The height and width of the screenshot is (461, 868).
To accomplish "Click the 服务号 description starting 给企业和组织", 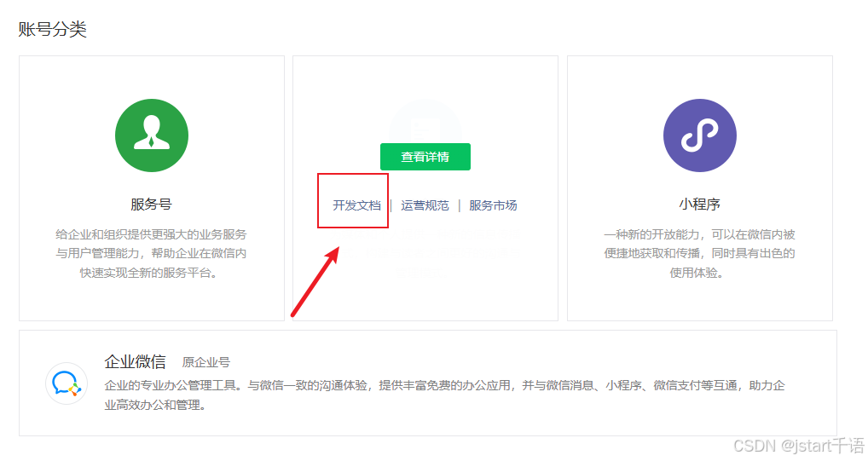I will coord(151,253).
